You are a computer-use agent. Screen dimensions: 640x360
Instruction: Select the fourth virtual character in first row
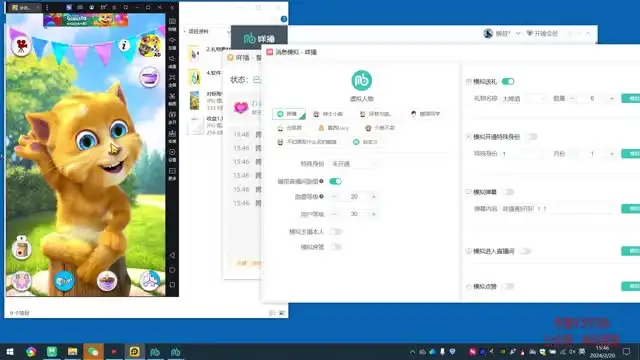pyautogui.click(x=425, y=114)
